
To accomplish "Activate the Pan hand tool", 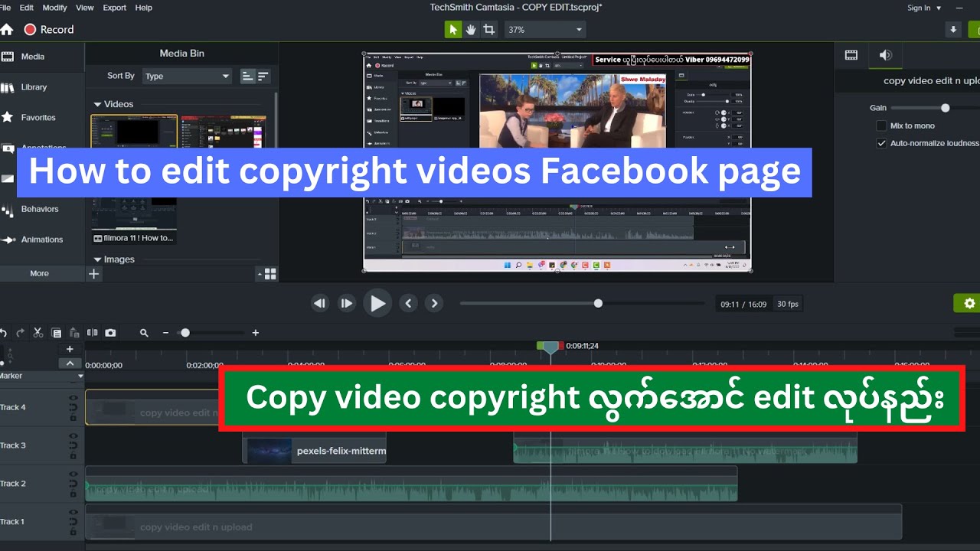I will [471, 30].
